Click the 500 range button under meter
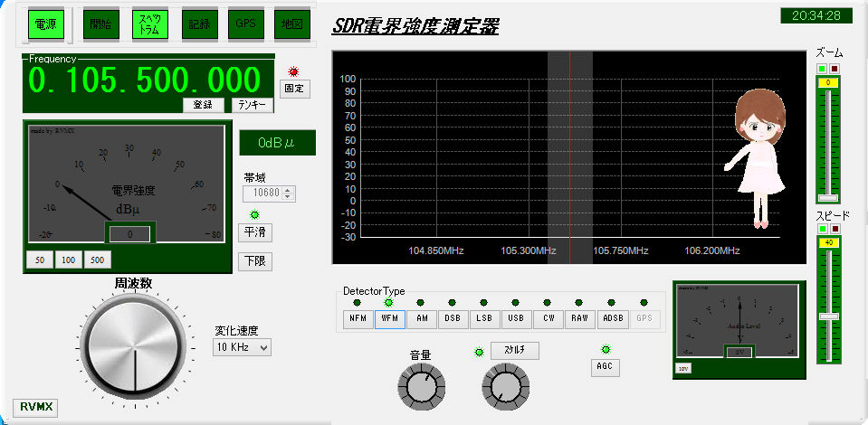The height and width of the screenshot is (425, 868). [97, 260]
